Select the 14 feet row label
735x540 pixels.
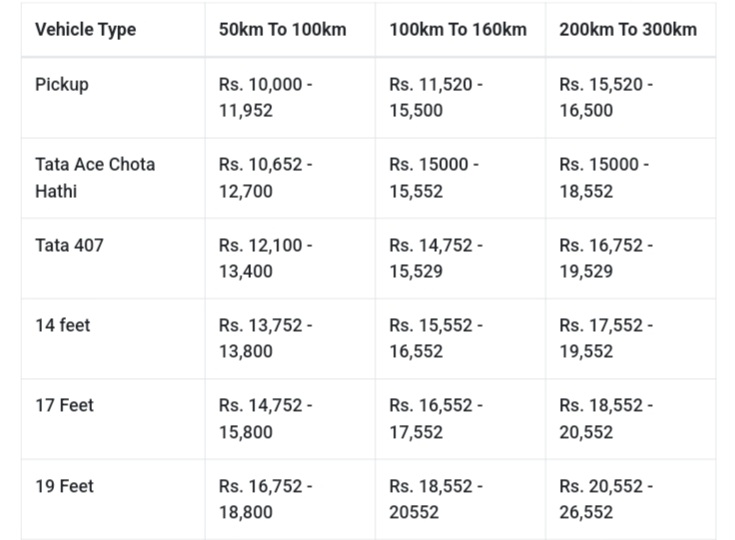63,325
